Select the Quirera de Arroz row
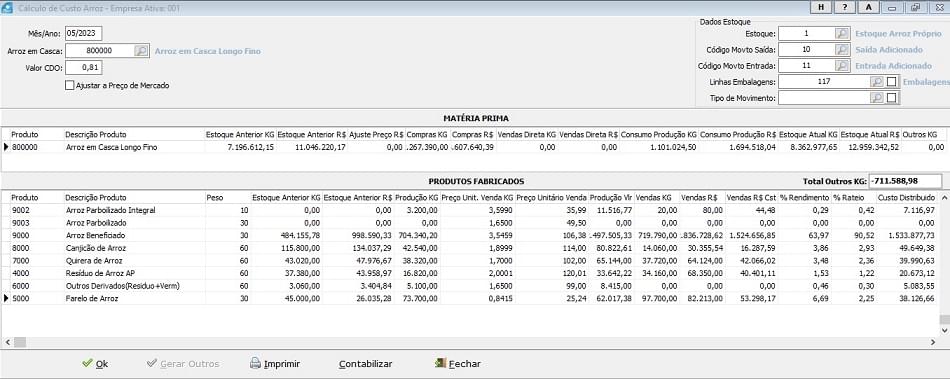 [473, 260]
